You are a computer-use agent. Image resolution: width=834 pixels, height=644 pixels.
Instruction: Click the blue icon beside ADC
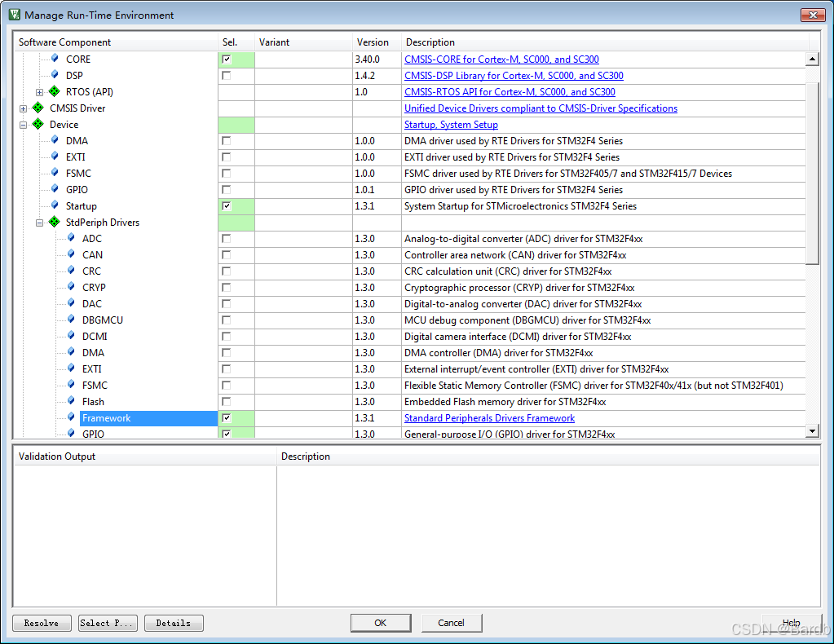point(71,238)
